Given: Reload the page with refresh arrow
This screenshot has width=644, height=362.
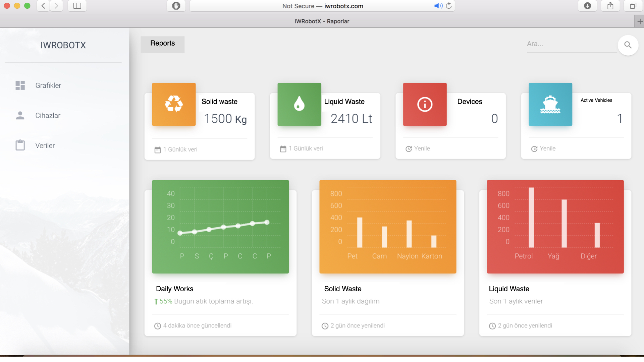Looking at the screenshot, I should [x=449, y=6].
